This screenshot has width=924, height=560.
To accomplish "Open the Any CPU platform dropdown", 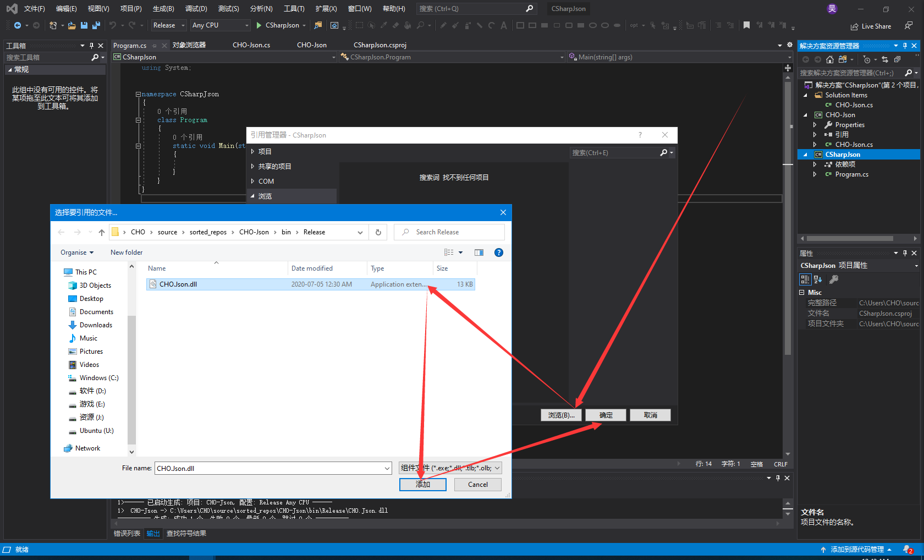I will pyautogui.click(x=221, y=25).
